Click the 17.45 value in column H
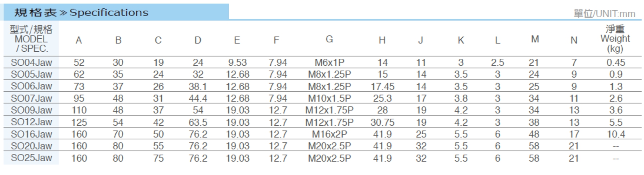Image resolution: width=644 pixels, height=175 pixels. [x=383, y=87]
